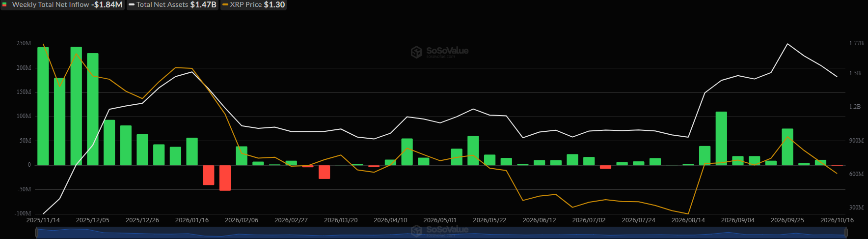The image size is (868, 239).
Task: Select the green bar above the 2026/01/16 label
Action: click(192, 151)
